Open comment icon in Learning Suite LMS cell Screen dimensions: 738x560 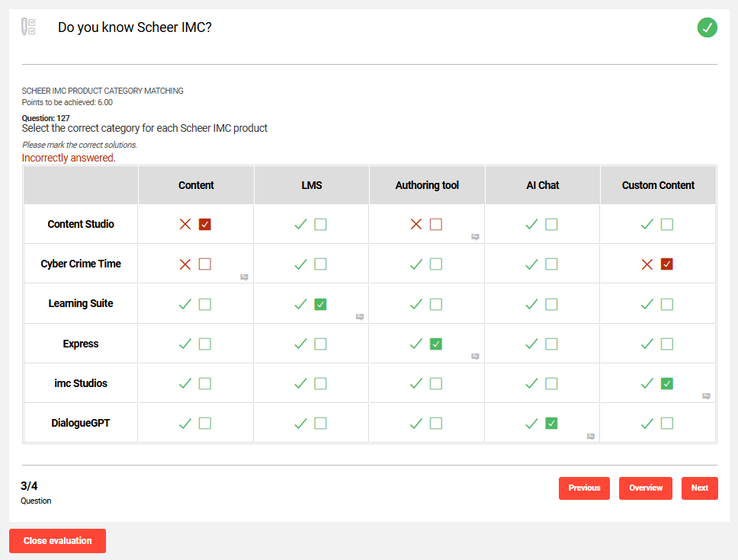click(x=360, y=317)
